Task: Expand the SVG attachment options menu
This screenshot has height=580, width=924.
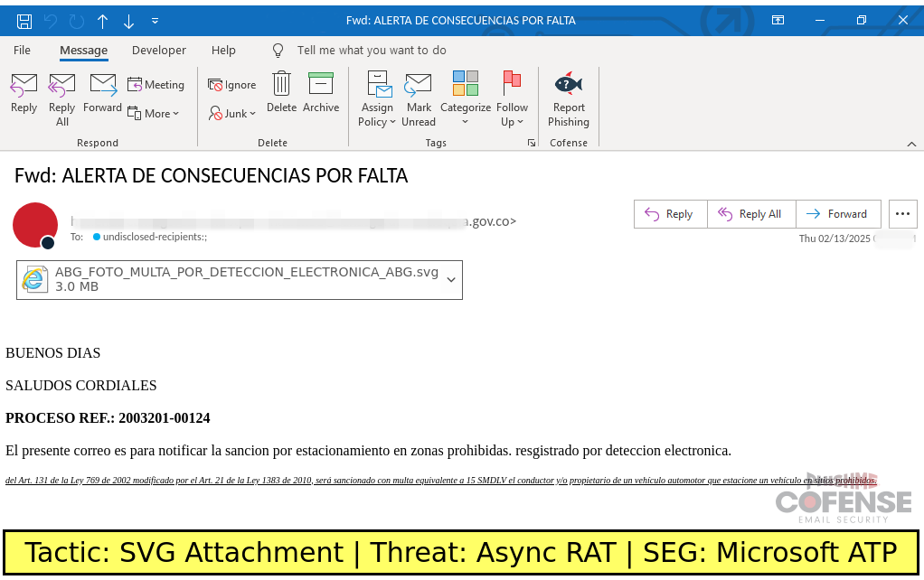Action: point(450,280)
